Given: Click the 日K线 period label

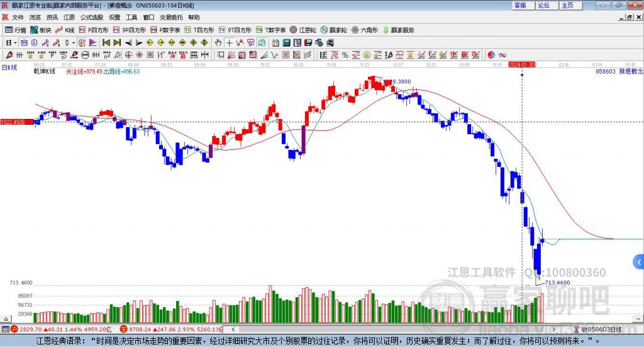Looking at the screenshot, I should (9, 67).
